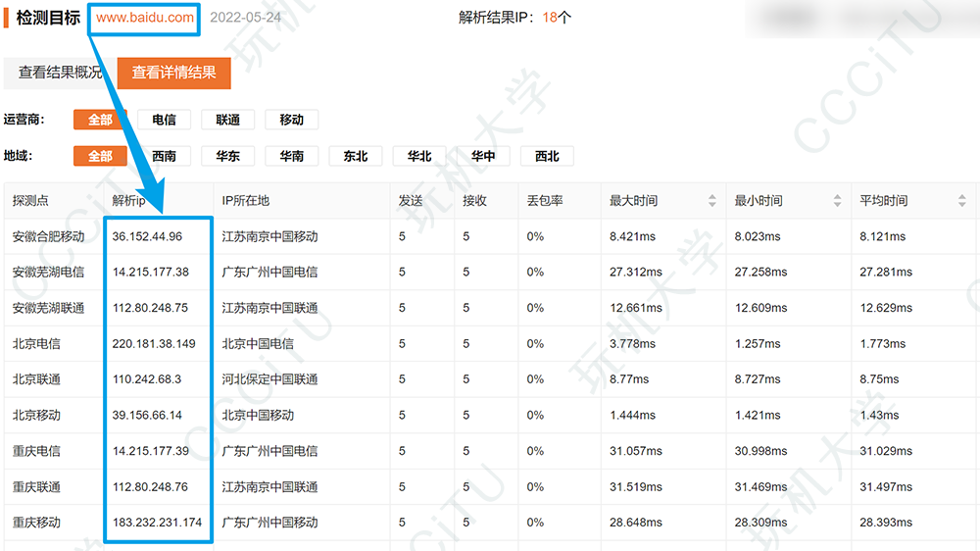Filter by the 电信 operator

click(x=164, y=120)
